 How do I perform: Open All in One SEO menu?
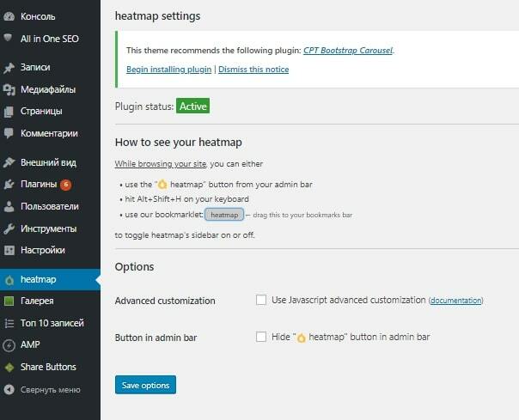(50, 39)
